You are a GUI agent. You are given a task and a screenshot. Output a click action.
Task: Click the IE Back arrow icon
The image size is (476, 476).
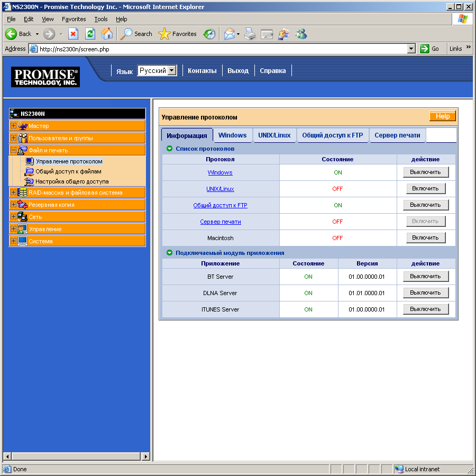(x=11, y=34)
